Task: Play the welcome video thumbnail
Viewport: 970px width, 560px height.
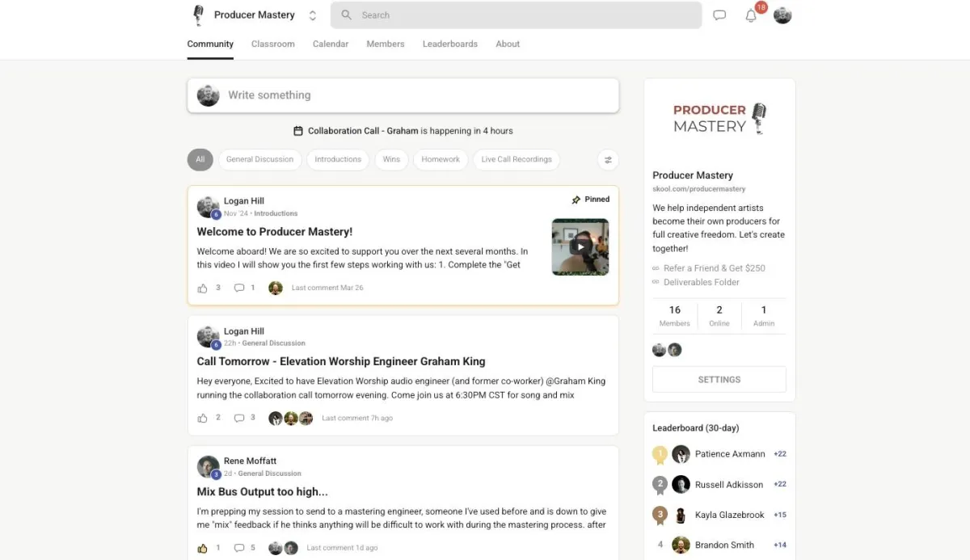Action: point(580,247)
